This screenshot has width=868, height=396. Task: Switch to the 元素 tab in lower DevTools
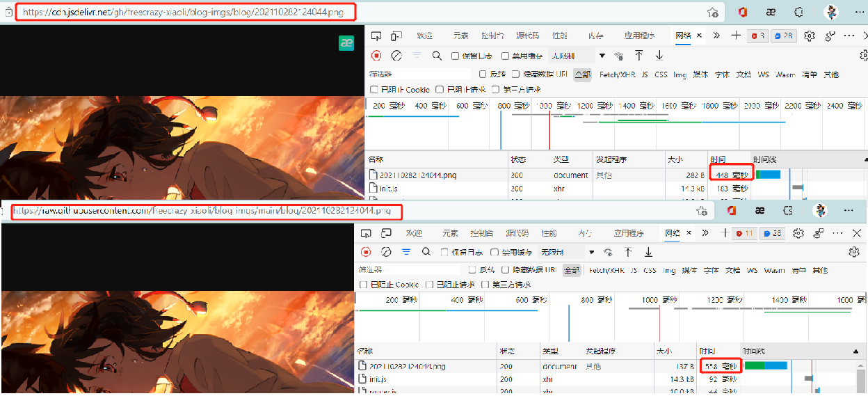450,233
